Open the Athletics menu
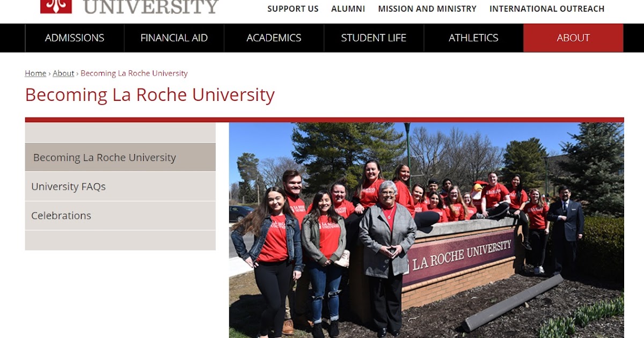Screen dimensions: 644x338 (x=473, y=38)
